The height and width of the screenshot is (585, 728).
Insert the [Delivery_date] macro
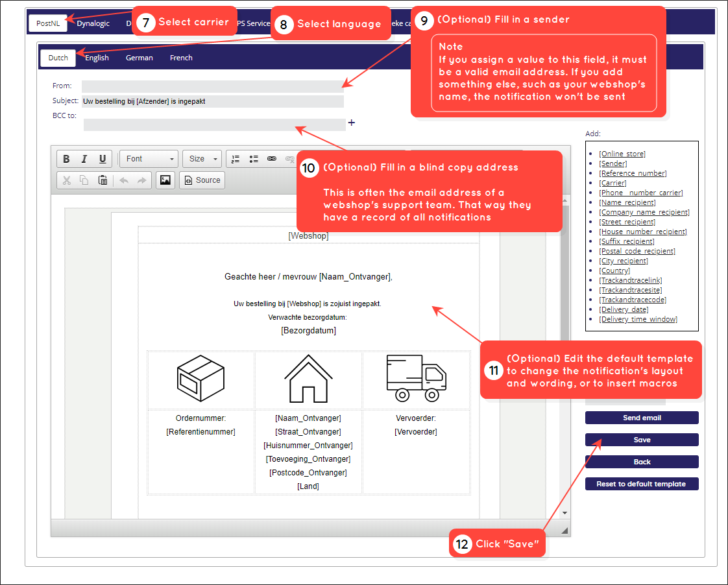pyautogui.click(x=624, y=309)
